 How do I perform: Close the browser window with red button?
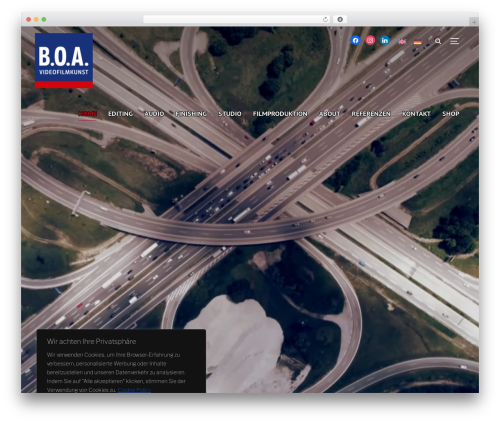(x=29, y=19)
